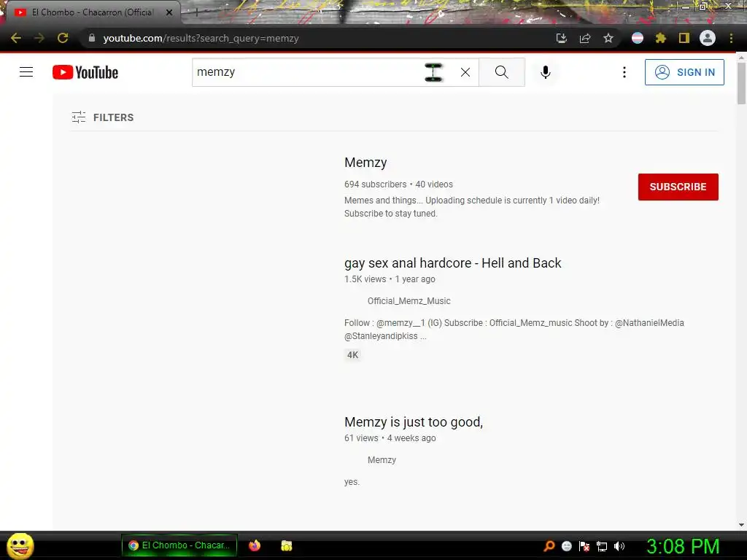
Task: Click 'Memes and things...' channel description
Action: [472, 206]
